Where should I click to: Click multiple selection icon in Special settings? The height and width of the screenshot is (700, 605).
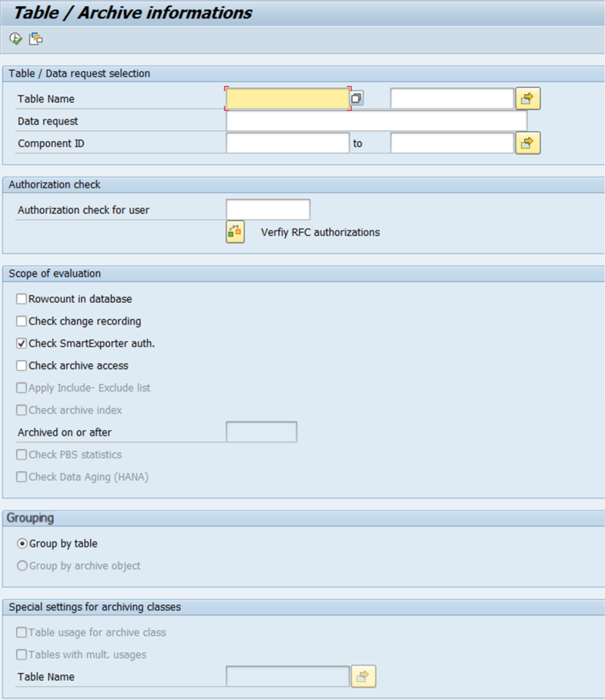(363, 677)
